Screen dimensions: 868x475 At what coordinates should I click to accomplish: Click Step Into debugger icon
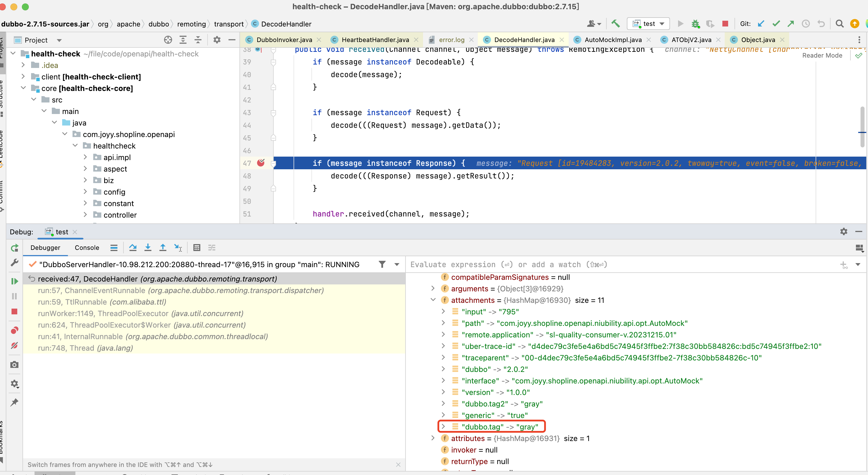tap(148, 248)
